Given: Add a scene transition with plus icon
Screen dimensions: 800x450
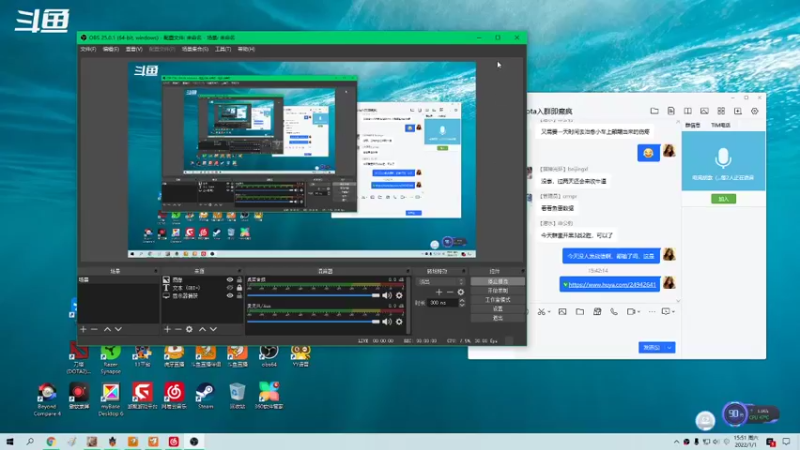Looking at the screenshot, I should tap(439, 292).
